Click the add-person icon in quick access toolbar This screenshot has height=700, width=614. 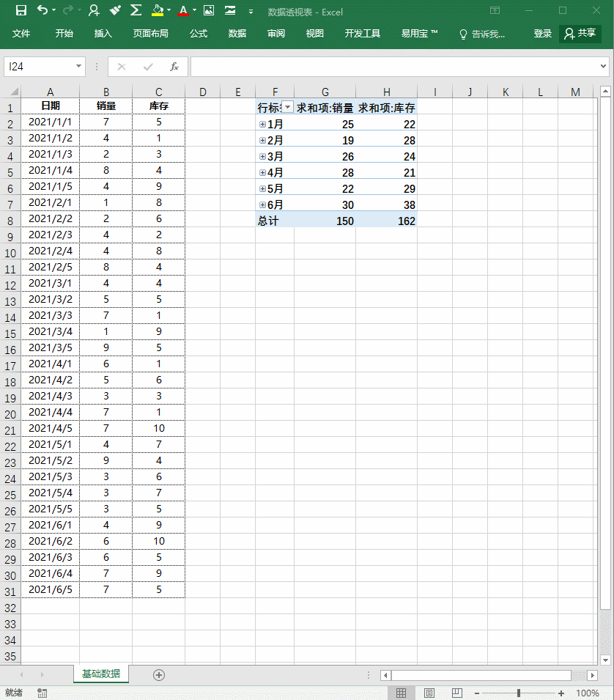pos(94,10)
